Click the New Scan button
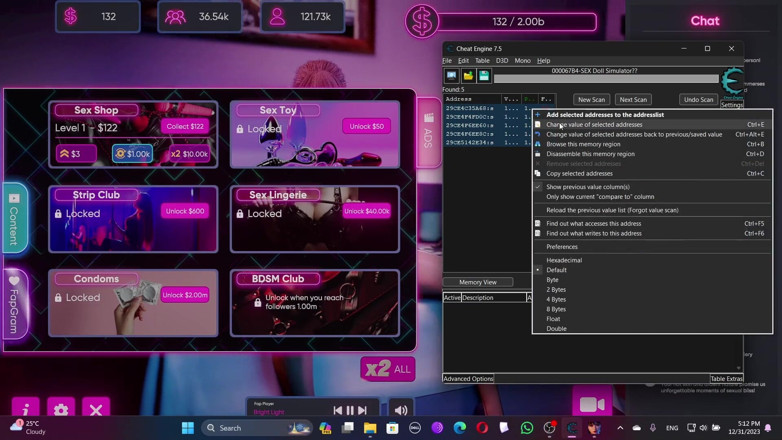 coord(591,99)
